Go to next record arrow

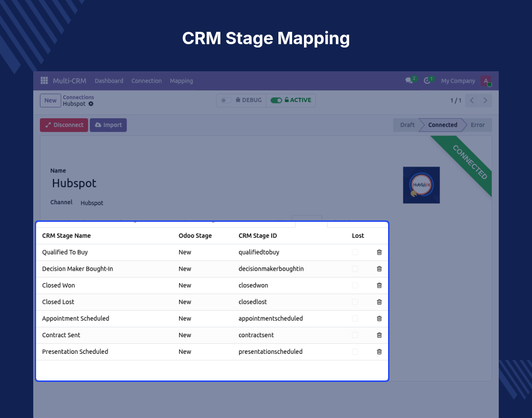coord(485,100)
